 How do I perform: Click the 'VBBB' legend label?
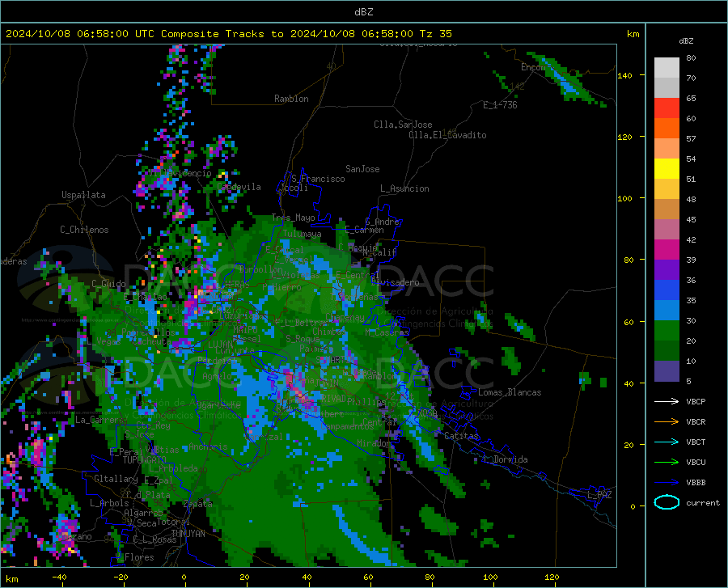tap(696, 483)
